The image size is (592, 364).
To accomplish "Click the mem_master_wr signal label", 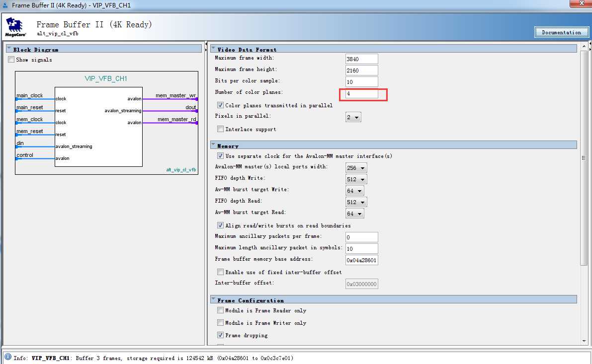I will (175, 95).
